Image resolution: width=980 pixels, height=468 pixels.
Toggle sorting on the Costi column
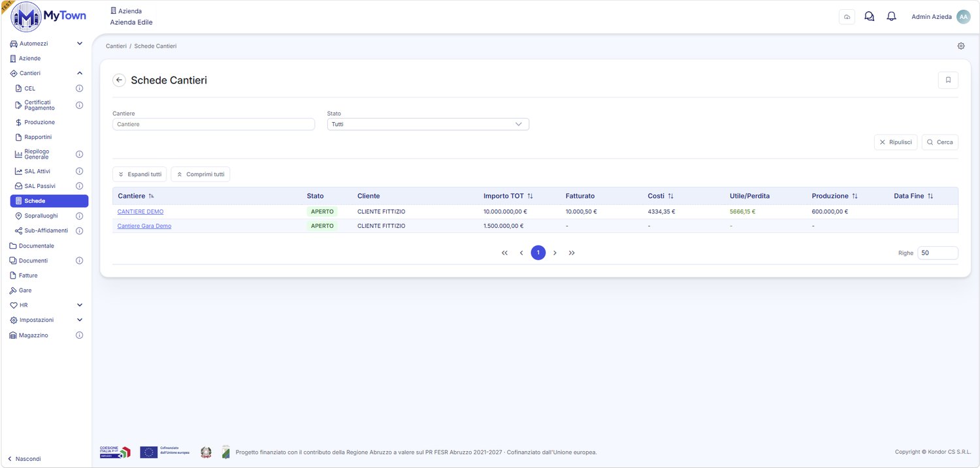click(x=670, y=196)
